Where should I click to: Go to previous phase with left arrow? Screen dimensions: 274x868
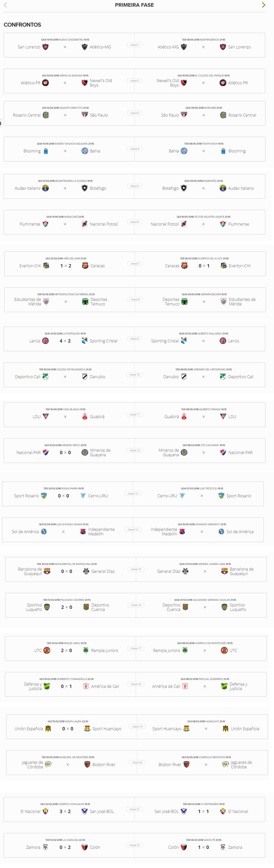(x=5, y=5)
